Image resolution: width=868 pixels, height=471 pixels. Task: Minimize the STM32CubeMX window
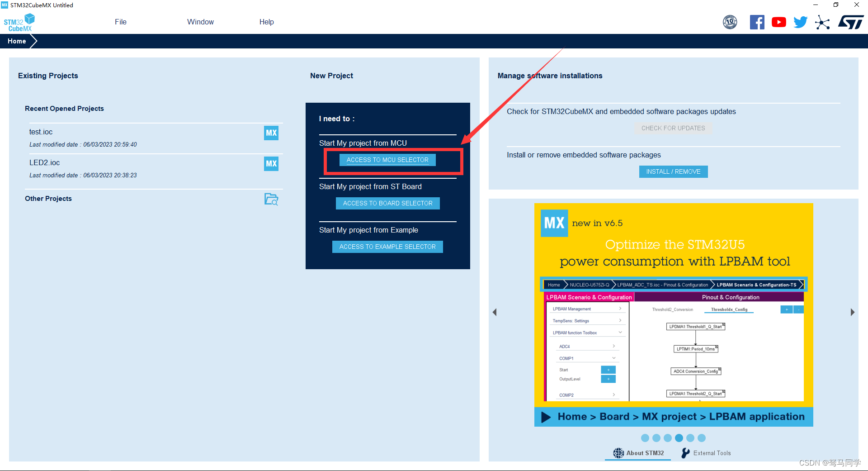816,5
